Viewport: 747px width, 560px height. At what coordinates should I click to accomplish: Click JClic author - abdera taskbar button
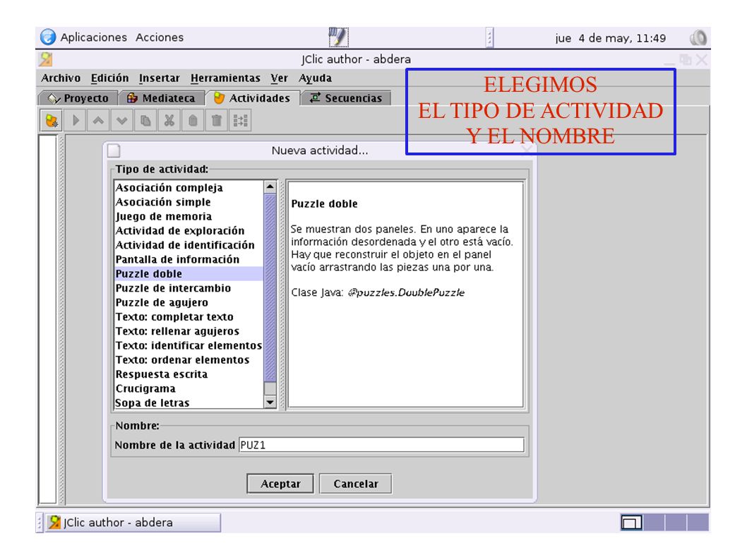point(133,523)
